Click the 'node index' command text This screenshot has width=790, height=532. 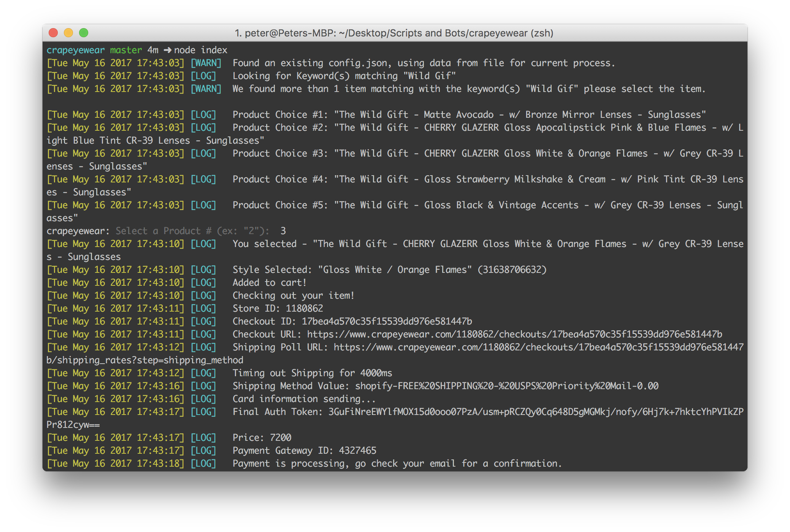pos(201,50)
